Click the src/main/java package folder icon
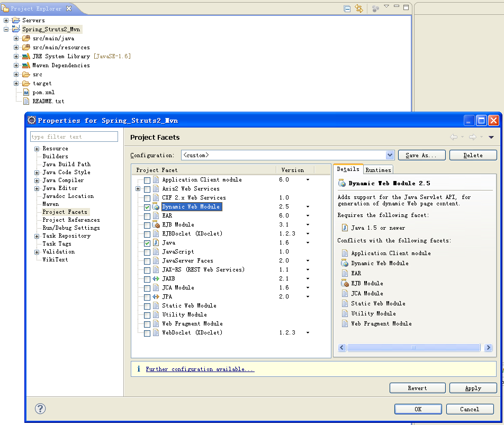504x425 pixels. point(26,39)
